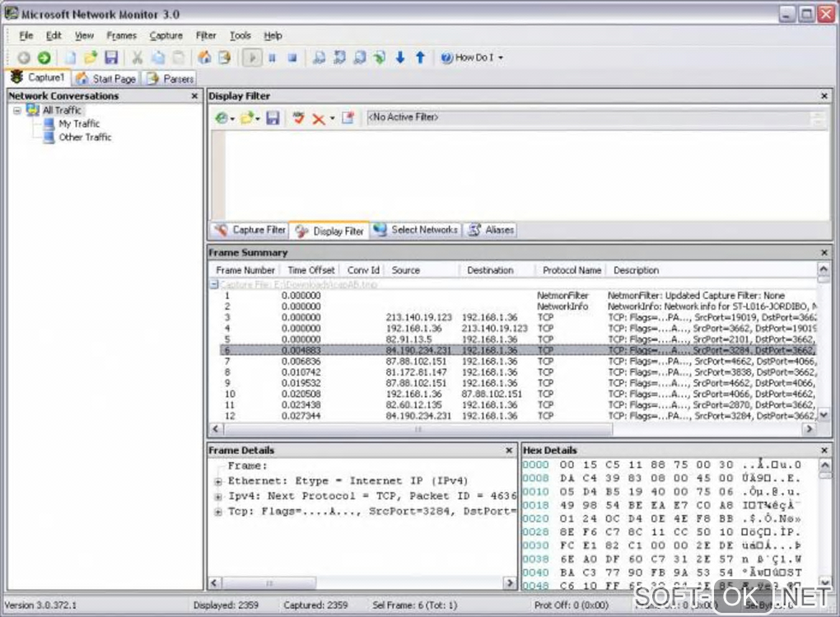
Task: Open the Help menu
Action: click(273, 35)
